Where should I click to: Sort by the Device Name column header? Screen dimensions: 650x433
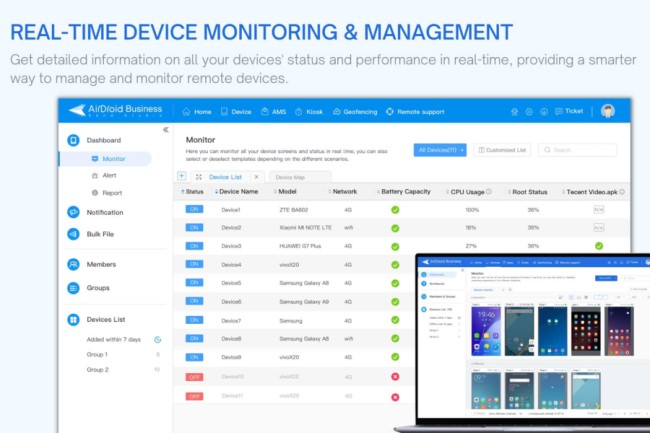point(236,192)
